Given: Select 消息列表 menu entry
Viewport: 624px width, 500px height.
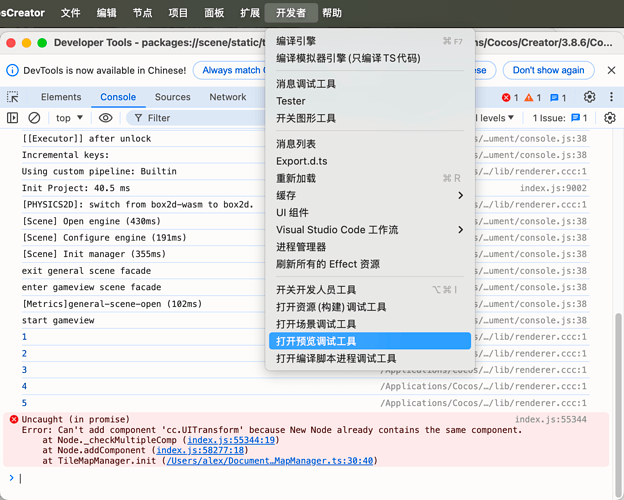Looking at the screenshot, I should tap(370, 144).
